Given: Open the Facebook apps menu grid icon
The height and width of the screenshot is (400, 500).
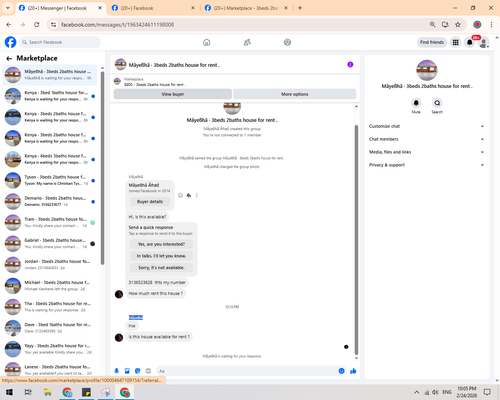Looking at the screenshot, I should coord(455,42).
